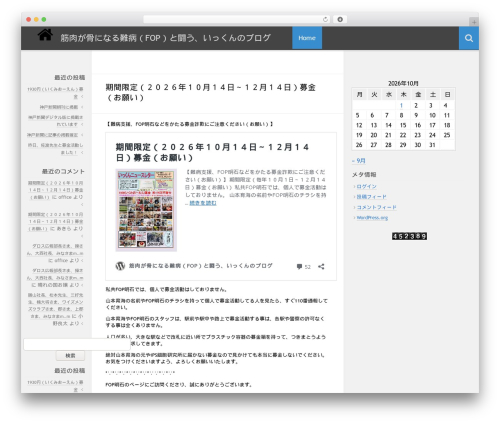Click the 最近のコメント heading
The image size is (500, 423).
[x=63, y=171]
